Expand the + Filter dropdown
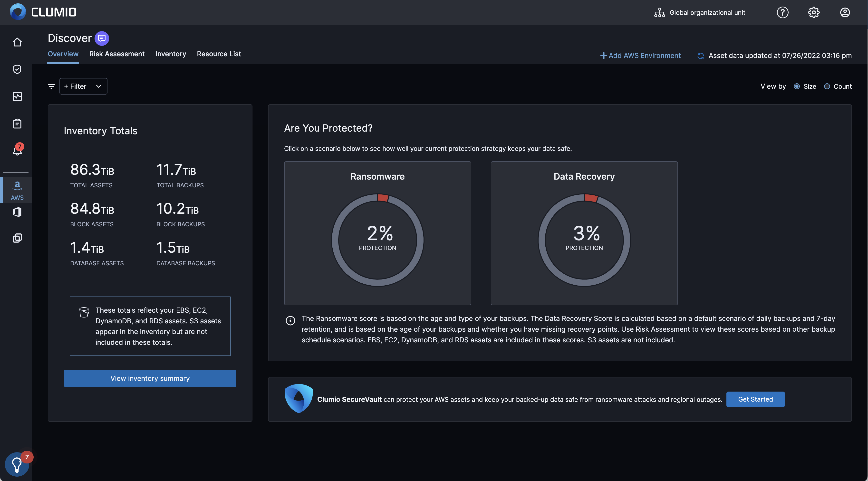868x481 pixels. (83, 86)
